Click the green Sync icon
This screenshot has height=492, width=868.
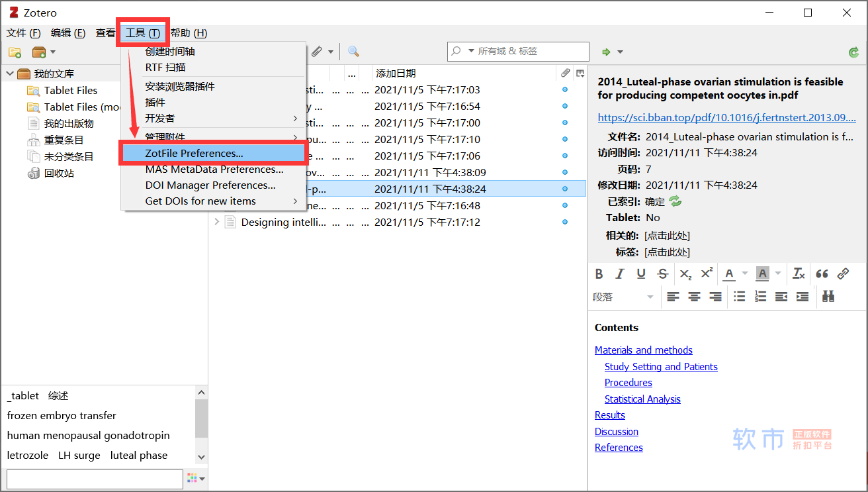[853, 52]
